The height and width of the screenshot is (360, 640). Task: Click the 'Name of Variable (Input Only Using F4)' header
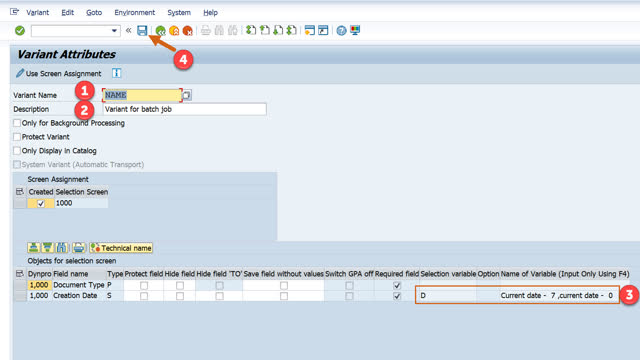coord(565,274)
